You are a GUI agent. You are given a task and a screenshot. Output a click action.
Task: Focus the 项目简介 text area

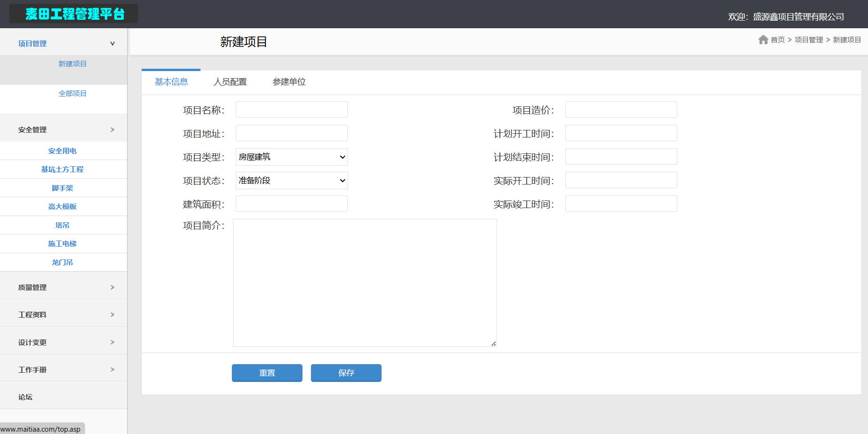pyautogui.click(x=365, y=282)
